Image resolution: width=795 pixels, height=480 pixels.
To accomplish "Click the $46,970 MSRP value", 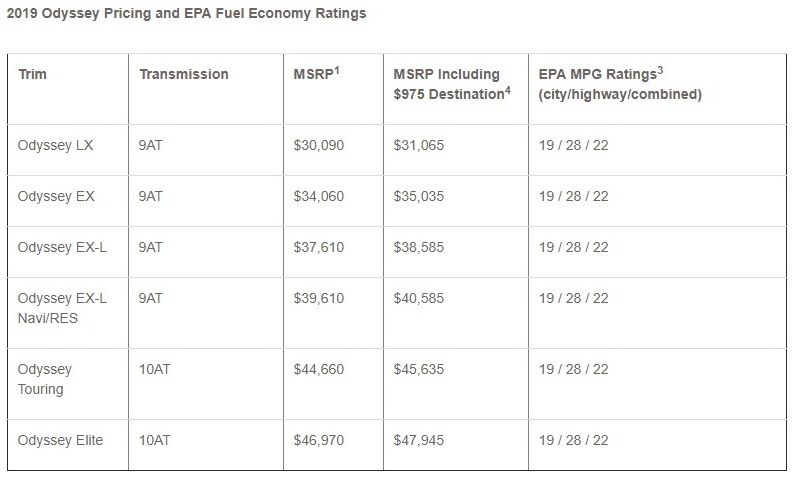I will (x=318, y=440).
